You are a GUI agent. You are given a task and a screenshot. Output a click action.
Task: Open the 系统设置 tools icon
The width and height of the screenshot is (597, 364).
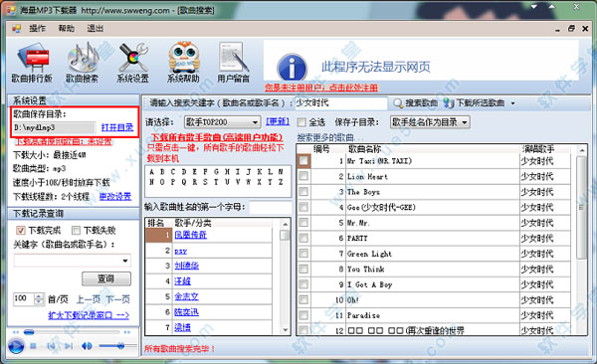[x=132, y=63]
